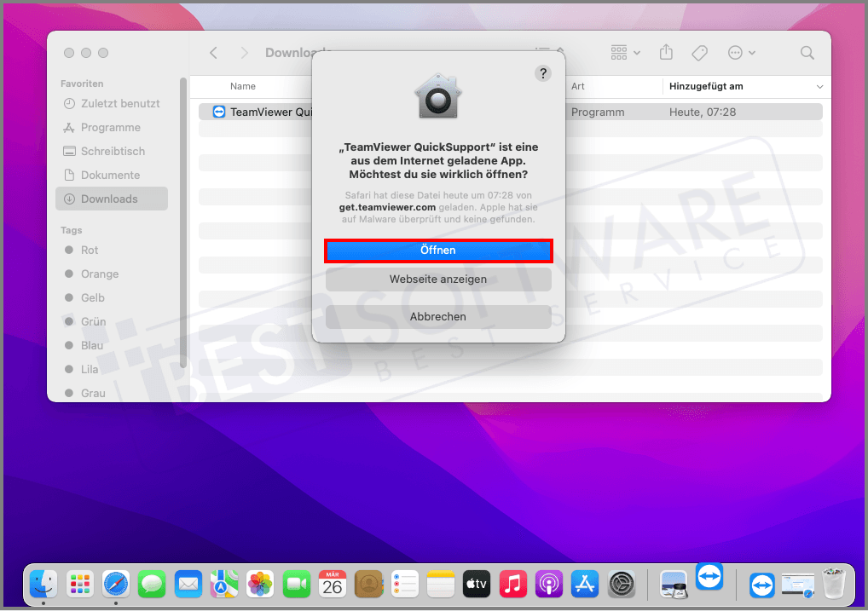The image size is (868, 611).
Task: Open the Music app from the Dock
Action: click(512, 584)
